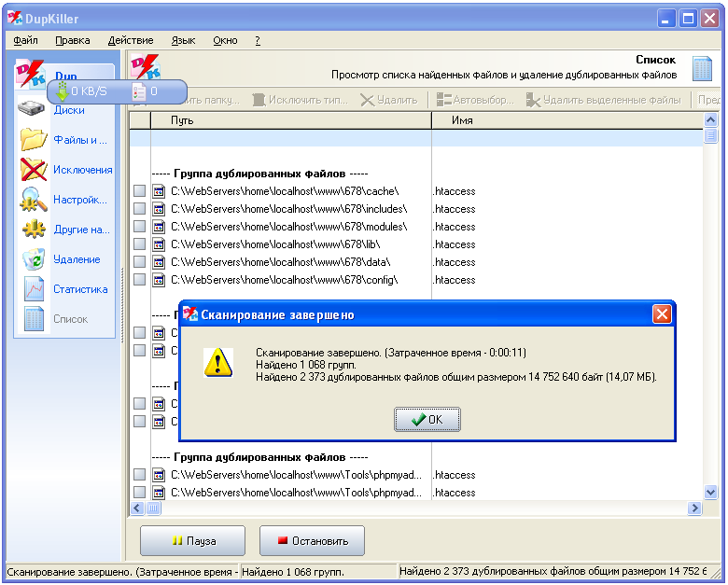Click the vertical scrollbar up arrow
The image size is (728, 585).
[710, 120]
